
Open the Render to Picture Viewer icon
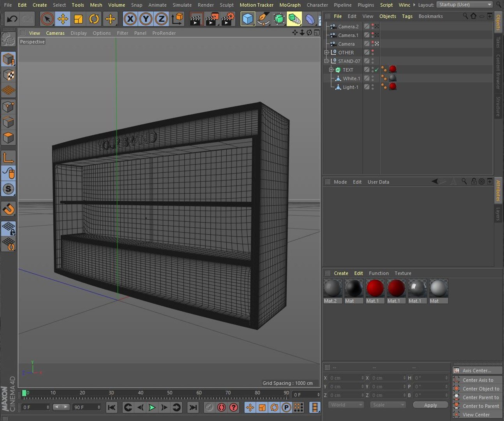211,19
